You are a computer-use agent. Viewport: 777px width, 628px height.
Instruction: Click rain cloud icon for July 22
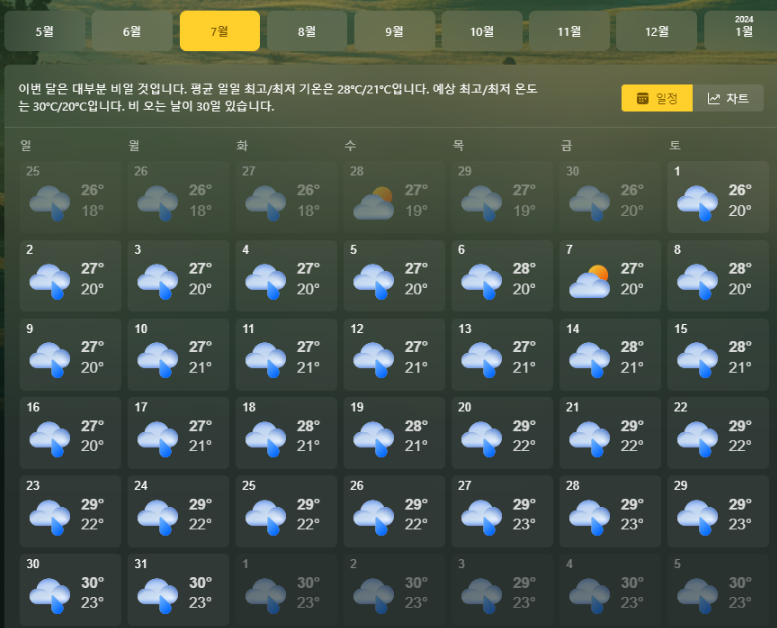pyautogui.click(x=697, y=439)
